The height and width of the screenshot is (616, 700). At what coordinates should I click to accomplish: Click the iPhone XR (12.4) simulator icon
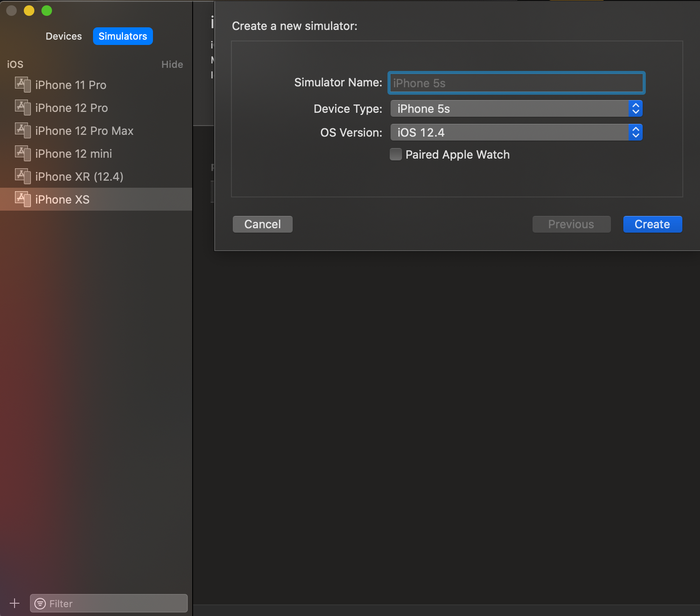pos(22,176)
